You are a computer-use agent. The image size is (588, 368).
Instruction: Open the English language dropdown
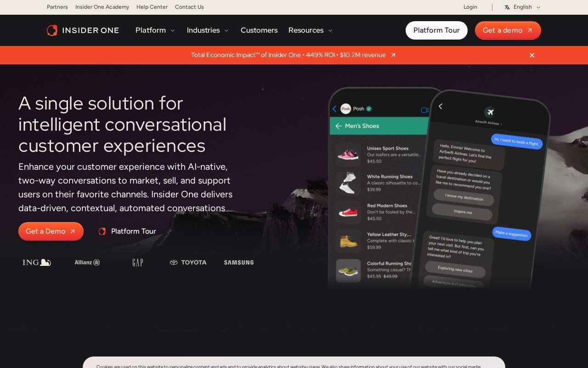pos(522,7)
